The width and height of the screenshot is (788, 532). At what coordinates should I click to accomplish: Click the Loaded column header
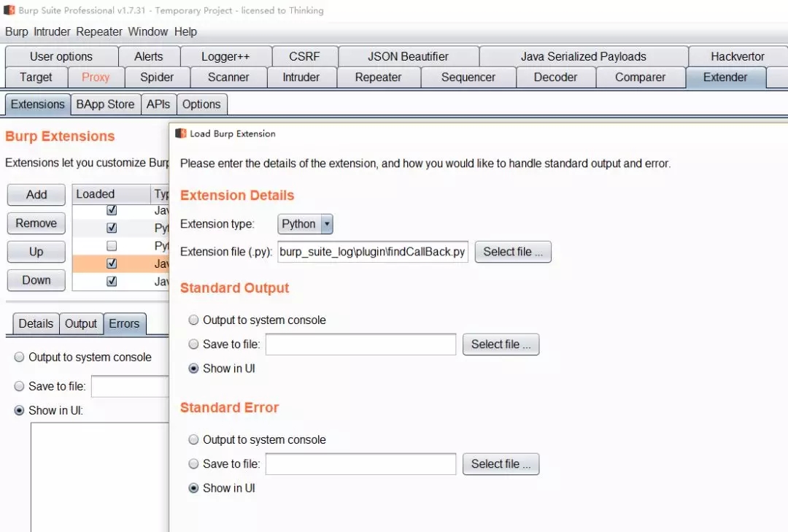[x=111, y=194]
